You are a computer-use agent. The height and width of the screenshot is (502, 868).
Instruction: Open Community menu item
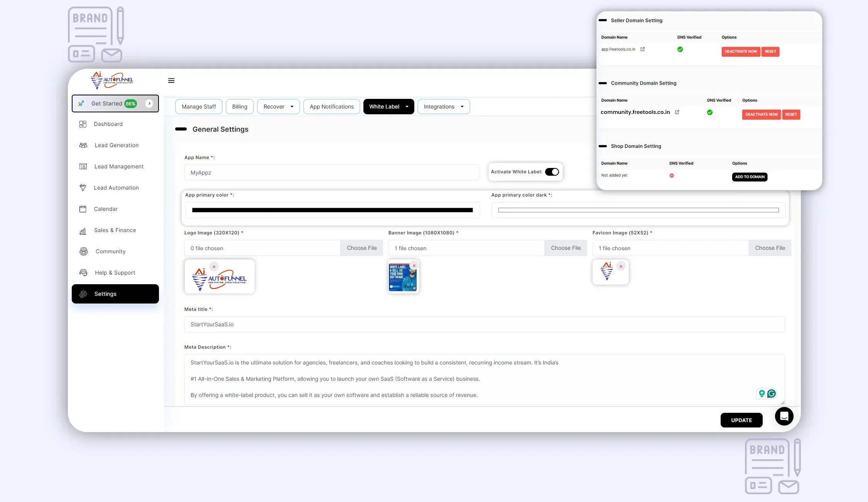coord(115,251)
